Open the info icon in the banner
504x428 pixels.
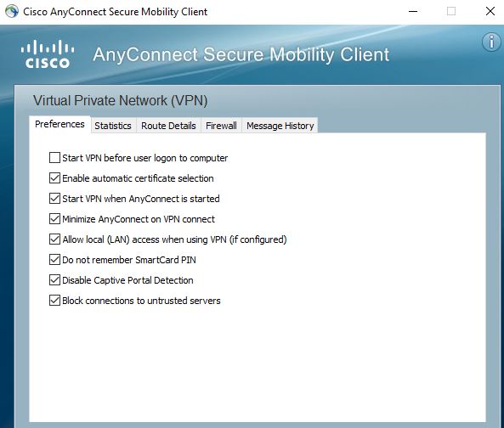click(491, 42)
